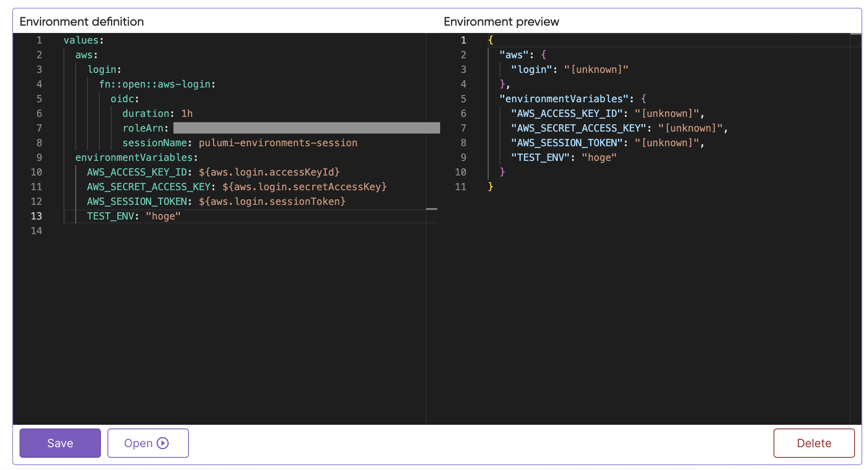868x470 pixels.
Task: Click line number 14 in definition editor
Action: [x=37, y=231]
